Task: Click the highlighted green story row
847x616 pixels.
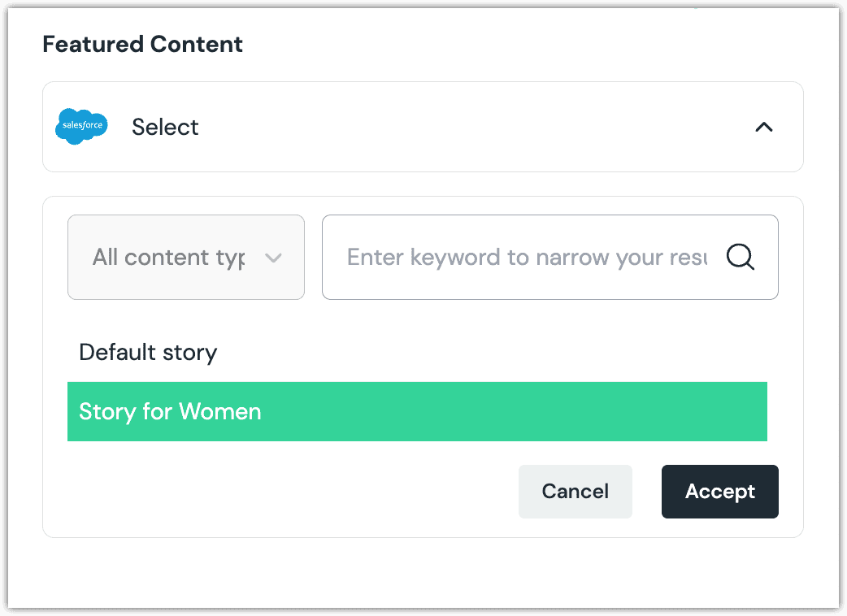Action: point(417,411)
